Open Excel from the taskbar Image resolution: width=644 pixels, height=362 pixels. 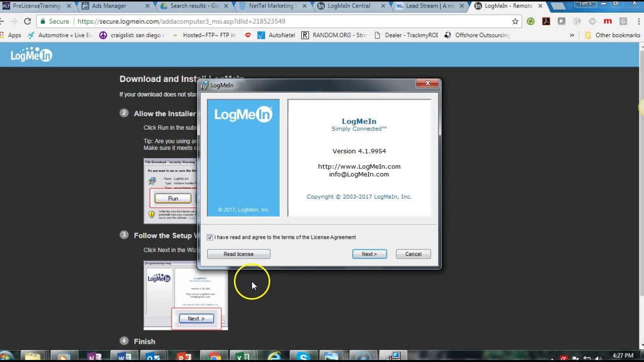click(x=243, y=357)
